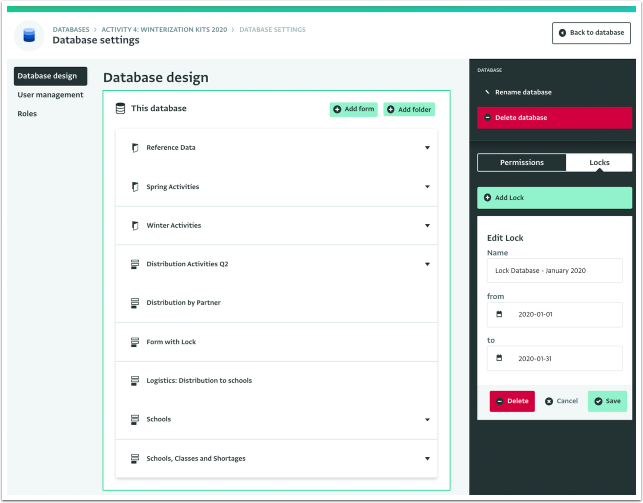Image resolution: width=643 pixels, height=503 pixels.
Task: Expand the Spring Activities folder arrow
Action: [x=427, y=187]
